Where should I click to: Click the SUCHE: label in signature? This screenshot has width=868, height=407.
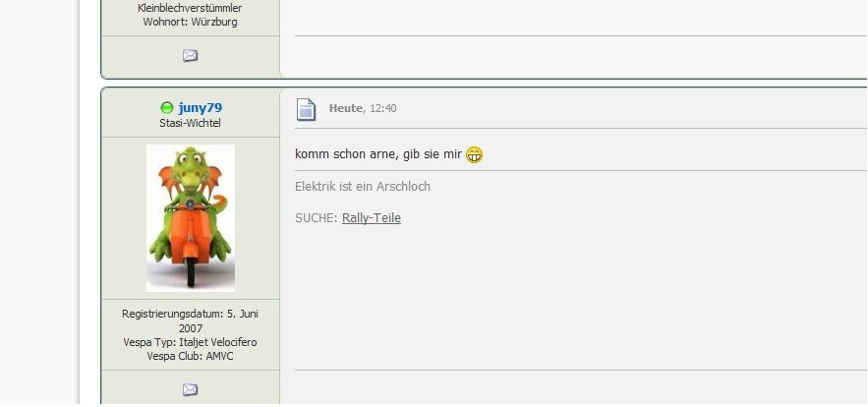[317, 218]
